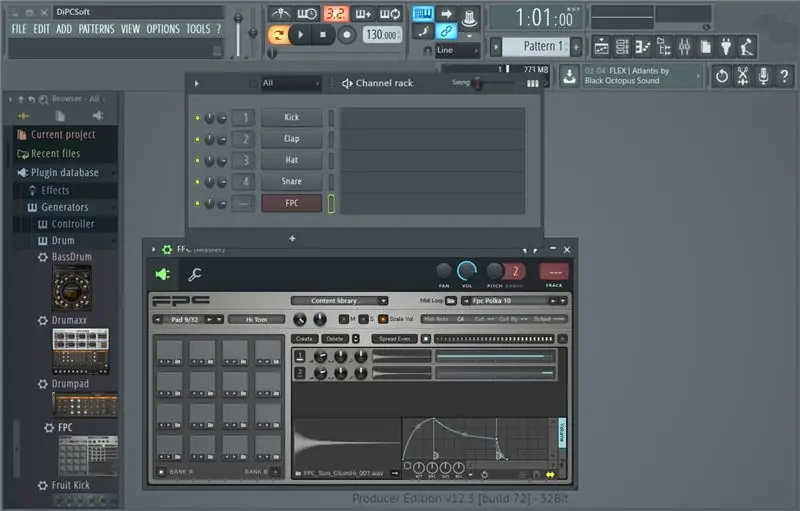Select Current project in browser

click(65, 135)
